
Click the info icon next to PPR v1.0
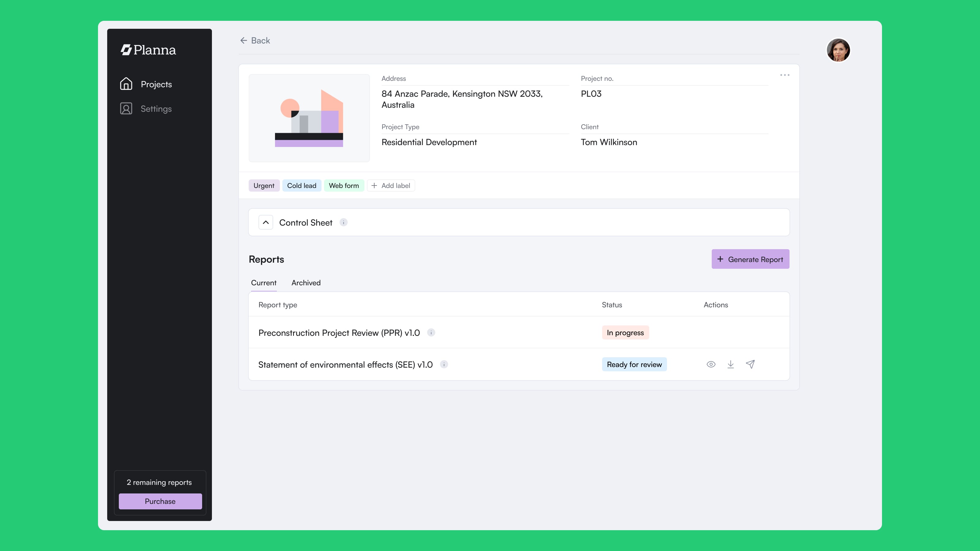(x=432, y=332)
